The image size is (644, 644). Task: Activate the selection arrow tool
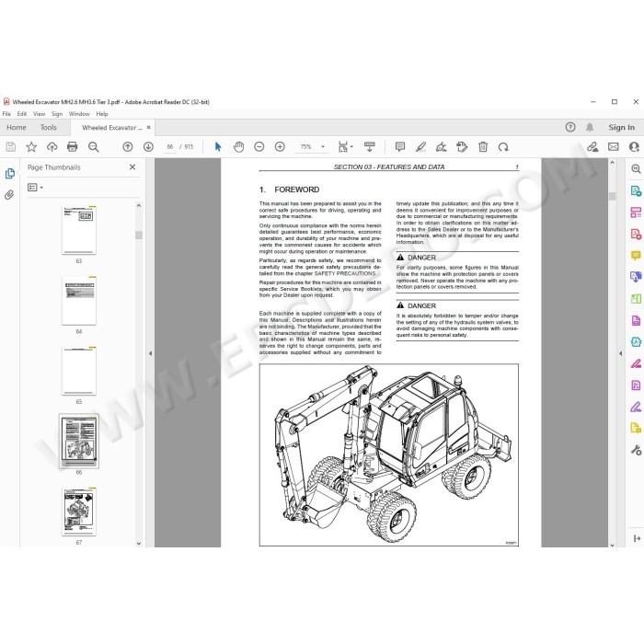click(x=218, y=146)
